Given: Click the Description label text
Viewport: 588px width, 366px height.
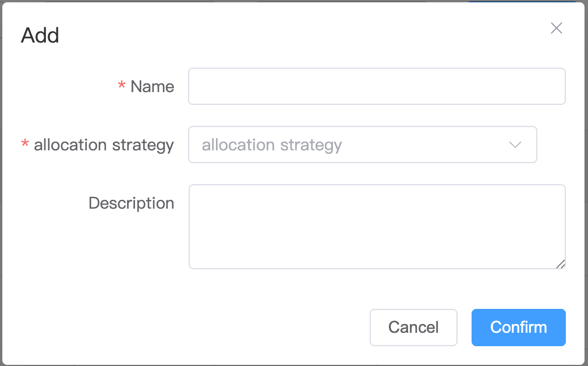Looking at the screenshot, I should coord(131,203).
